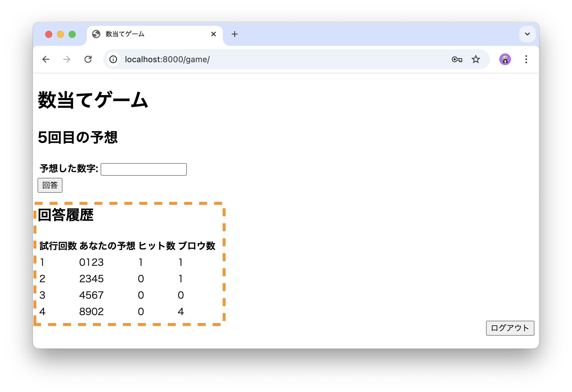
Task: Click the guess 2345 in history
Action: coord(92,279)
